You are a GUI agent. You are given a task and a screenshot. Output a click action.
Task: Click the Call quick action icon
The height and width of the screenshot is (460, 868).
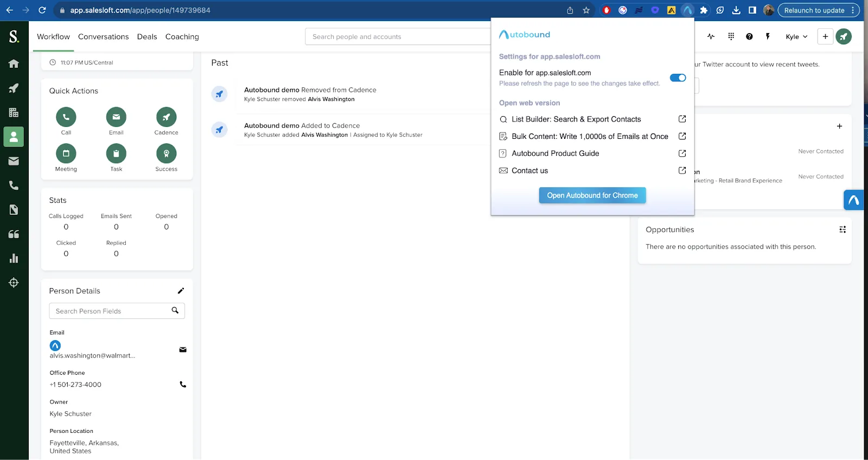tap(66, 117)
